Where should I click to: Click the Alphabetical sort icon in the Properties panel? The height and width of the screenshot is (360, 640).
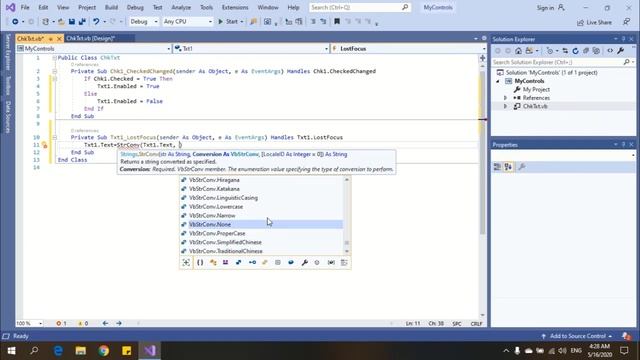pyautogui.click(x=508, y=167)
